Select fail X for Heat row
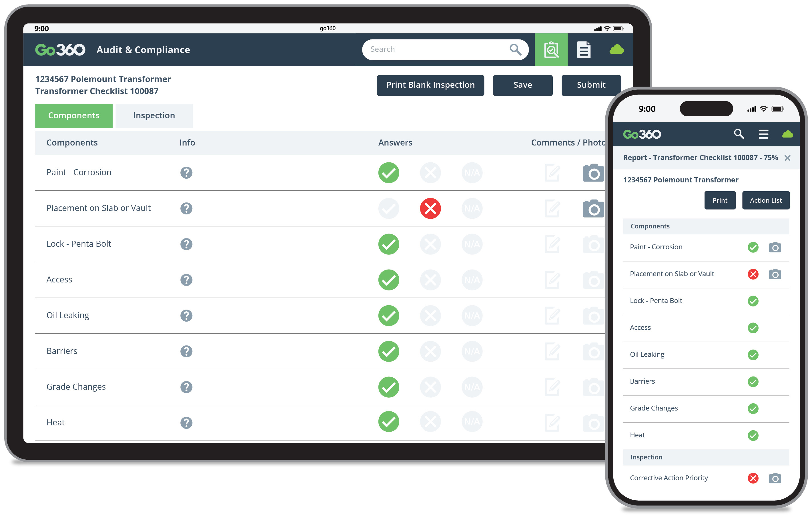This screenshot has height=516, width=812. pos(430,422)
